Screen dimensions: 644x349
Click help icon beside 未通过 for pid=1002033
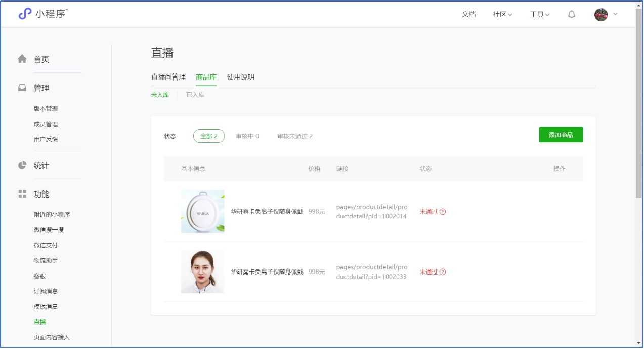point(443,272)
